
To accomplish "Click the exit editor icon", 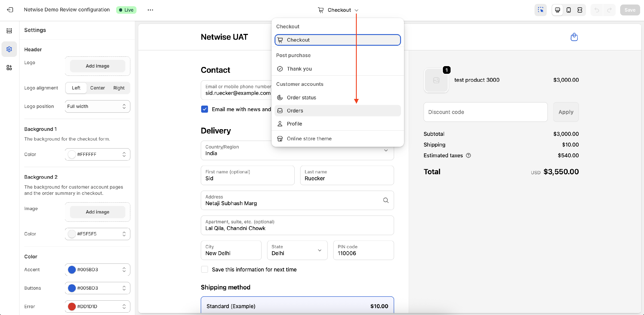I will pos(10,10).
